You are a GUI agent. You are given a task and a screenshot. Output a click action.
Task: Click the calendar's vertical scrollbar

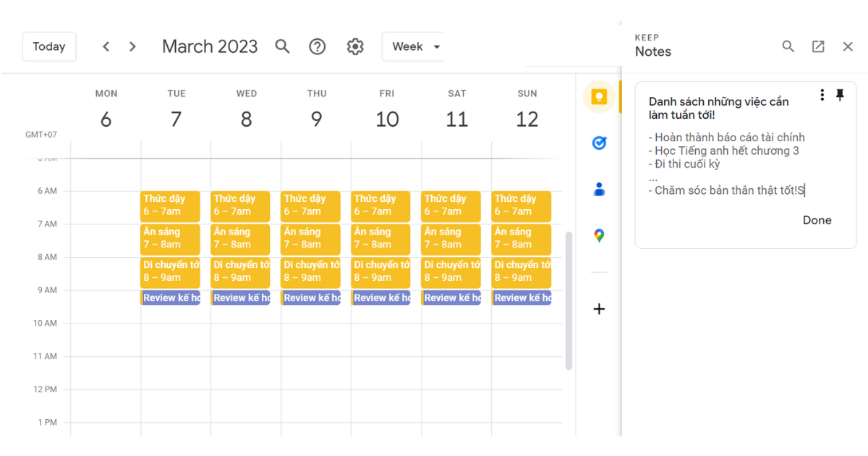(x=569, y=300)
